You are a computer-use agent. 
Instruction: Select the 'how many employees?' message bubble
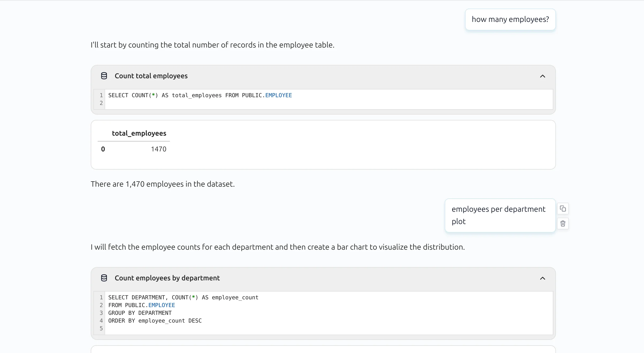click(510, 19)
